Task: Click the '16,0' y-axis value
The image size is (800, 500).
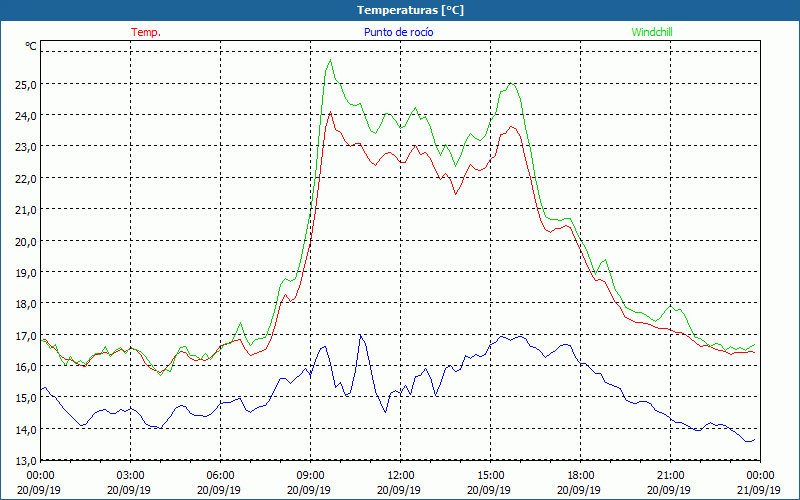Action: [27, 367]
